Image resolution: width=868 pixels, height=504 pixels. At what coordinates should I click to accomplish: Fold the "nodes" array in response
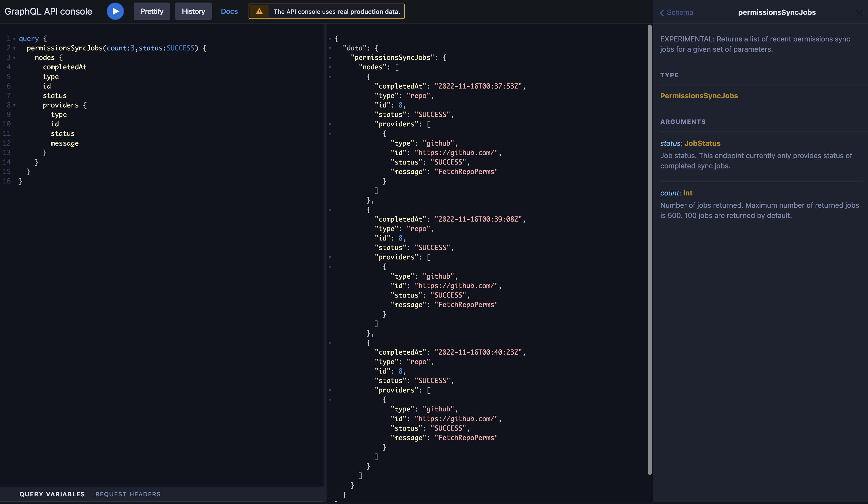(x=330, y=68)
